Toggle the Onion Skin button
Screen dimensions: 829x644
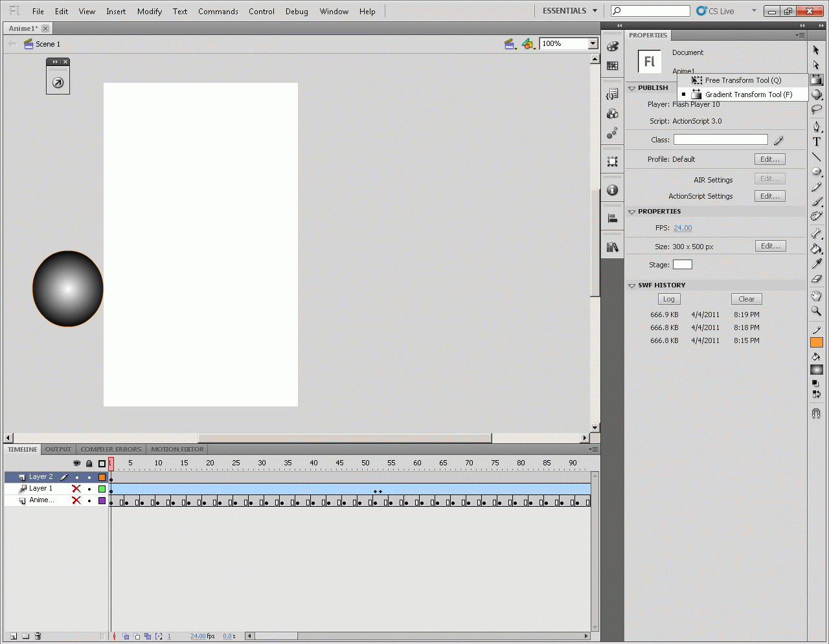(x=126, y=636)
